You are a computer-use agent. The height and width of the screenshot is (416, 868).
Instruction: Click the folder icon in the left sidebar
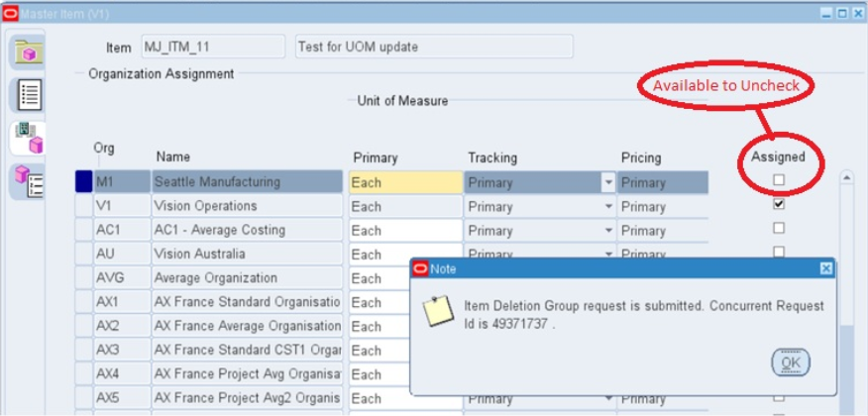point(28,53)
